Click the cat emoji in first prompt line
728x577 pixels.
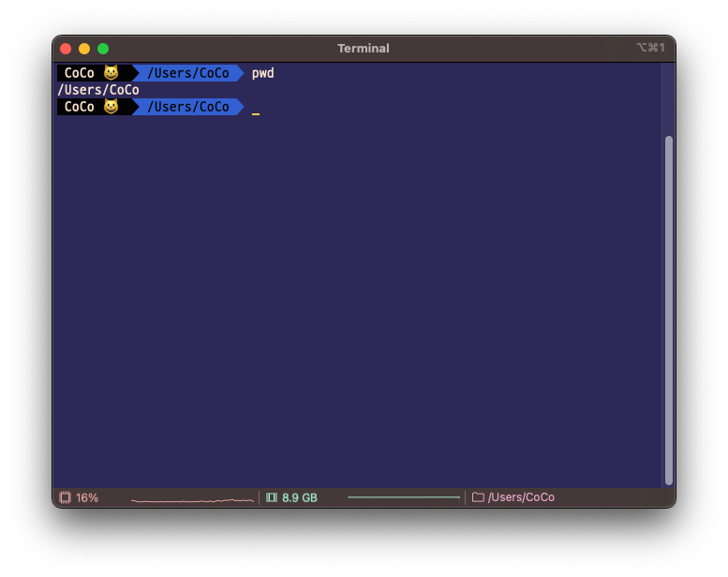tap(111, 73)
